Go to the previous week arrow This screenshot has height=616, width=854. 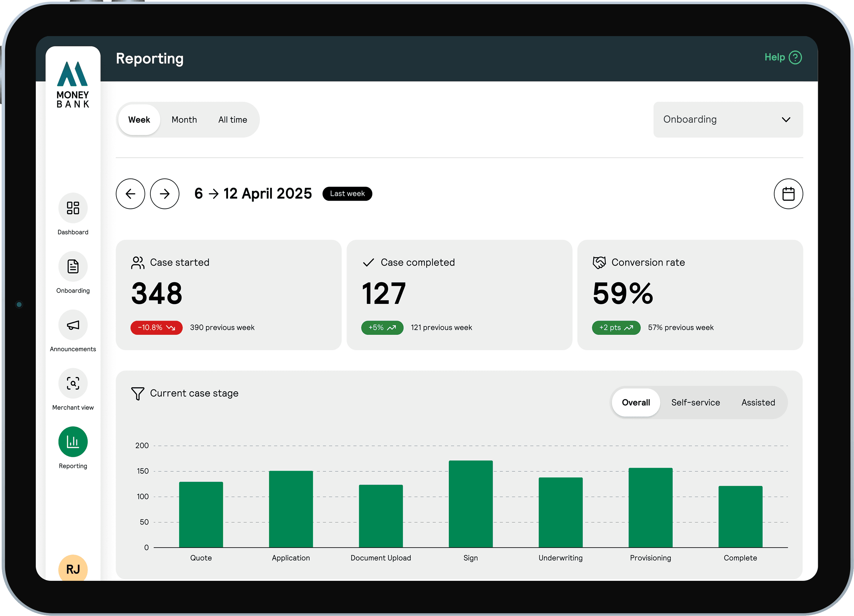pos(130,193)
